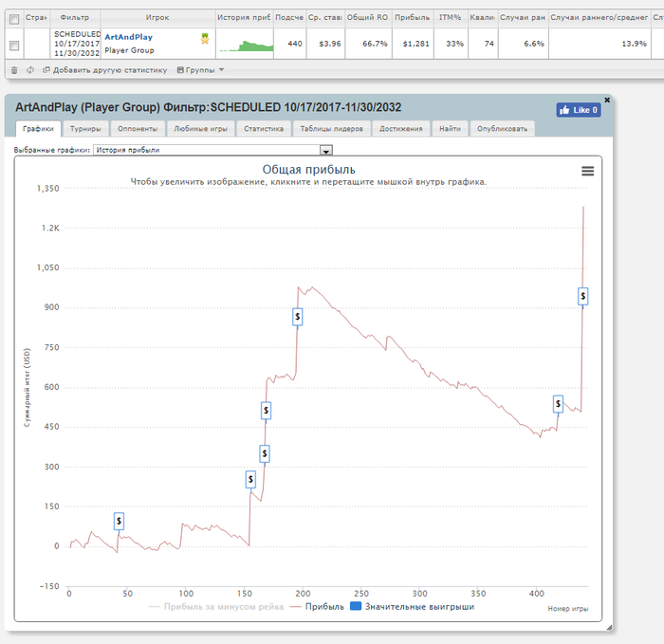Screen dimensions: 664x644
Task: Select the Статистика tab
Action: [264, 129]
